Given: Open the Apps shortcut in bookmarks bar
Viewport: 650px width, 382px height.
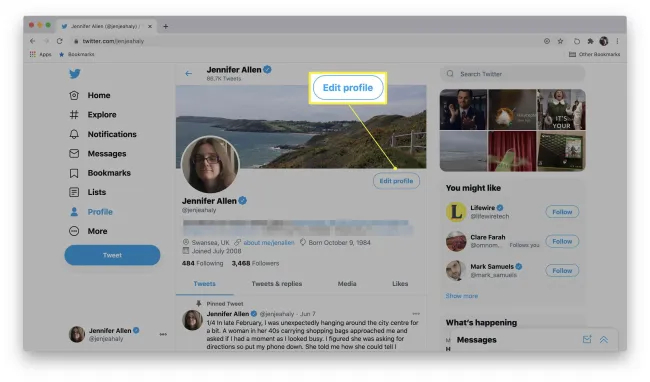Looking at the screenshot, I should tap(40, 54).
